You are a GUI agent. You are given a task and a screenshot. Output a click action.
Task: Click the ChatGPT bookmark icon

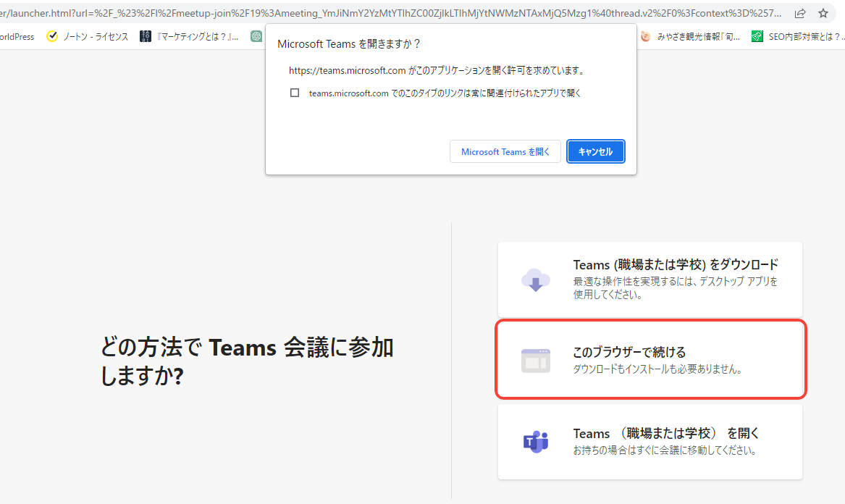click(x=256, y=36)
